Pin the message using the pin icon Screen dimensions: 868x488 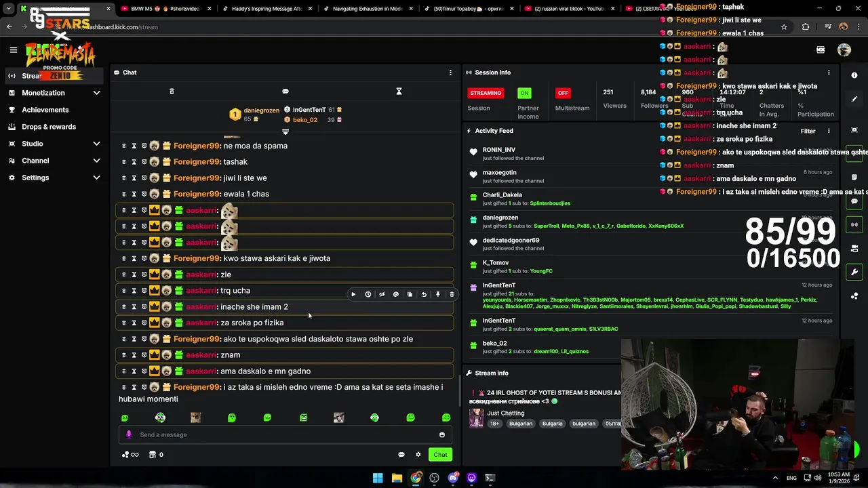(x=438, y=295)
